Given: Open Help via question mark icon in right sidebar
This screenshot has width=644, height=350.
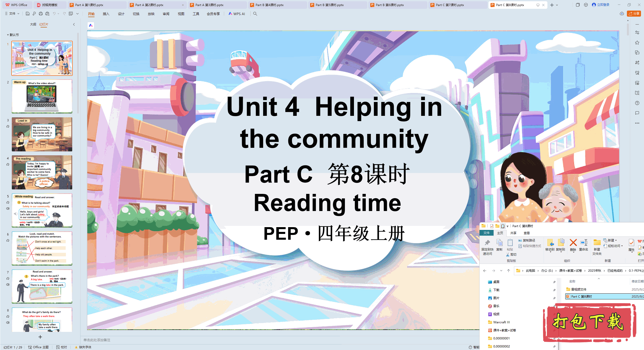Looking at the screenshot, I should click(637, 103).
